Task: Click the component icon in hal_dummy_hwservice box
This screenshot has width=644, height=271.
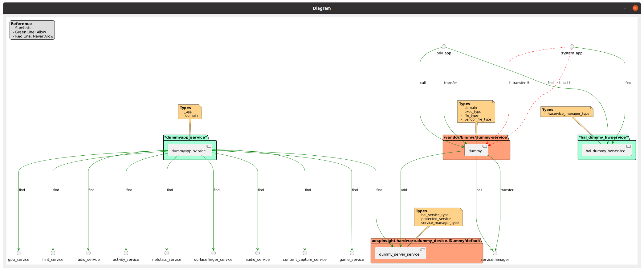Action: [628, 146]
